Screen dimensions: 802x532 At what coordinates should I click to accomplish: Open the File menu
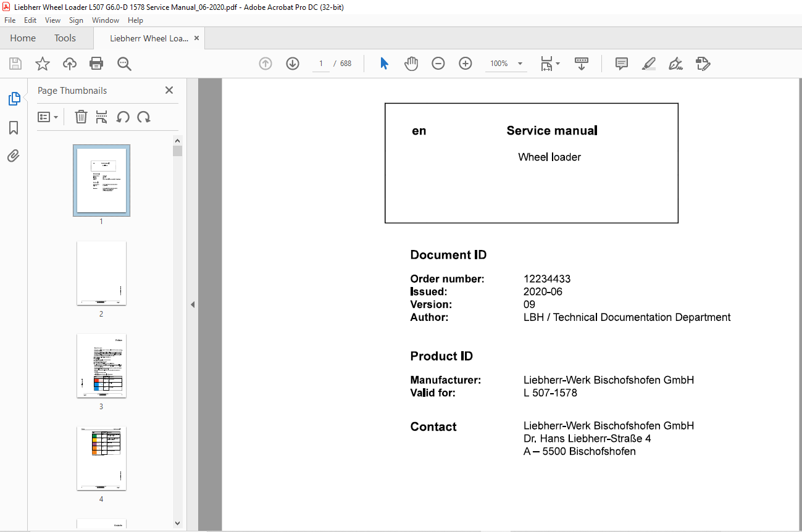(10, 20)
